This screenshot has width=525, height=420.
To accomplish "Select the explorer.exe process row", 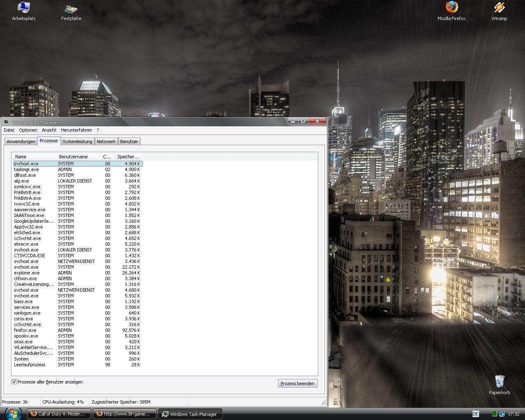I will [x=77, y=273].
